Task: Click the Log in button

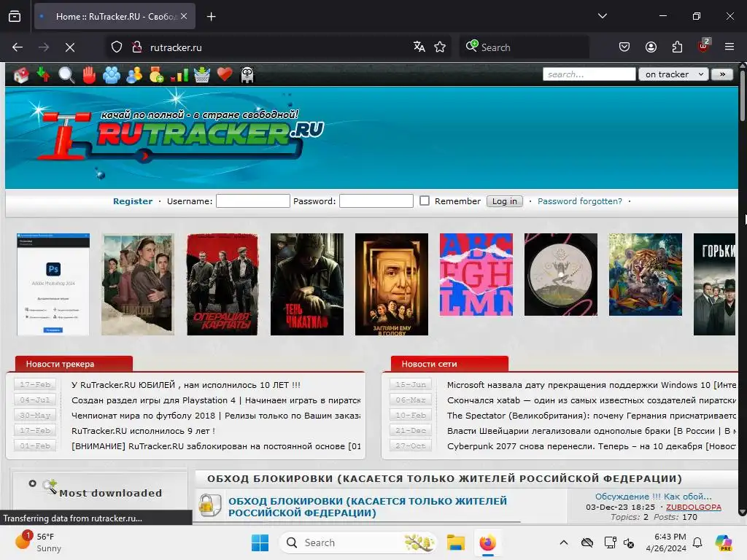Action: click(505, 201)
